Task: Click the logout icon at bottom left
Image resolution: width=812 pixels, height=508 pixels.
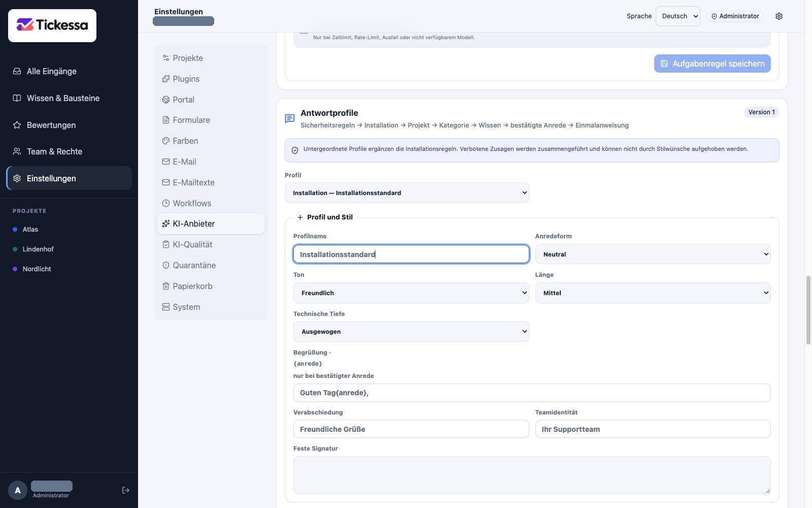Action: click(x=126, y=490)
